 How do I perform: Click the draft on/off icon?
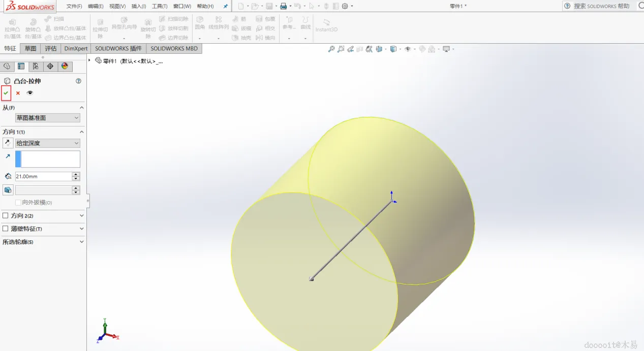(x=8, y=190)
